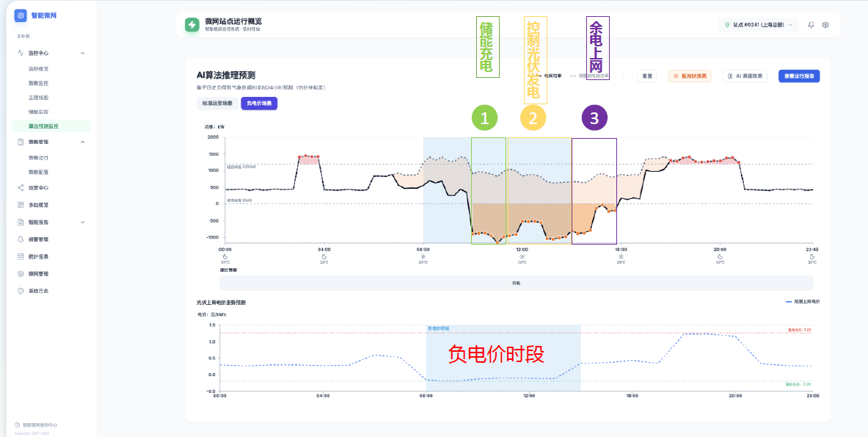Click the 统计报表 database icon
The image size is (868, 437).
pyautogui.click(x=21, y=256)
